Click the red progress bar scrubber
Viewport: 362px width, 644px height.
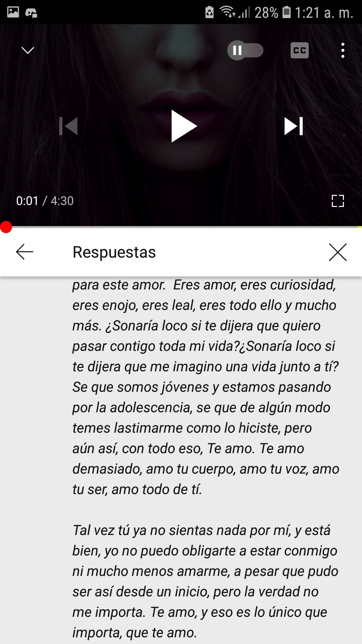coord(6,227)
